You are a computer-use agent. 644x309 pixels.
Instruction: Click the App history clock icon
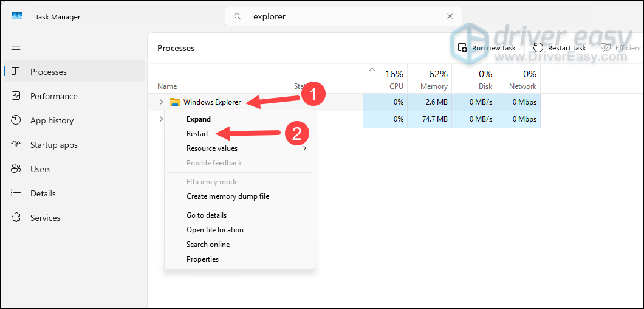click(16, 120)
